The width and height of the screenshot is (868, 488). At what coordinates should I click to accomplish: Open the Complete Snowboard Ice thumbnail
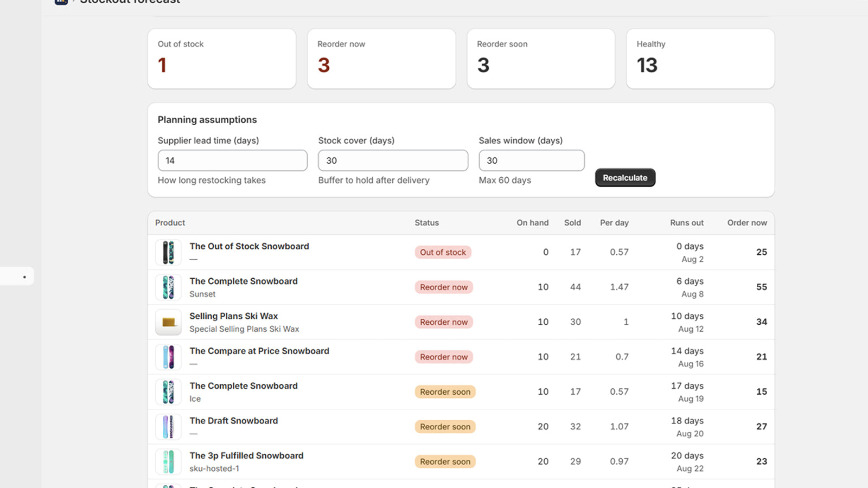tap(168, 392)
